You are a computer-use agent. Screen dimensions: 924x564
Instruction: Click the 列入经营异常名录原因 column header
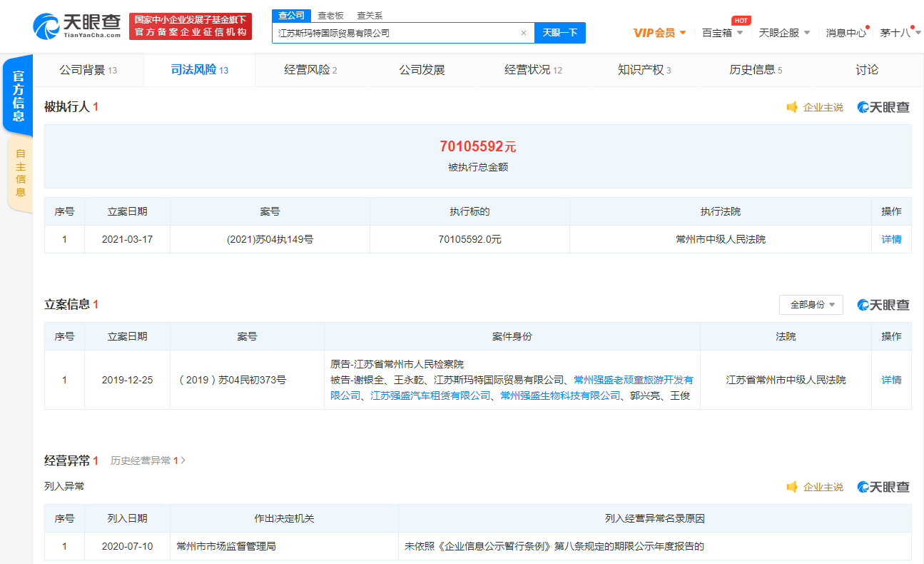tap(654, 519)
